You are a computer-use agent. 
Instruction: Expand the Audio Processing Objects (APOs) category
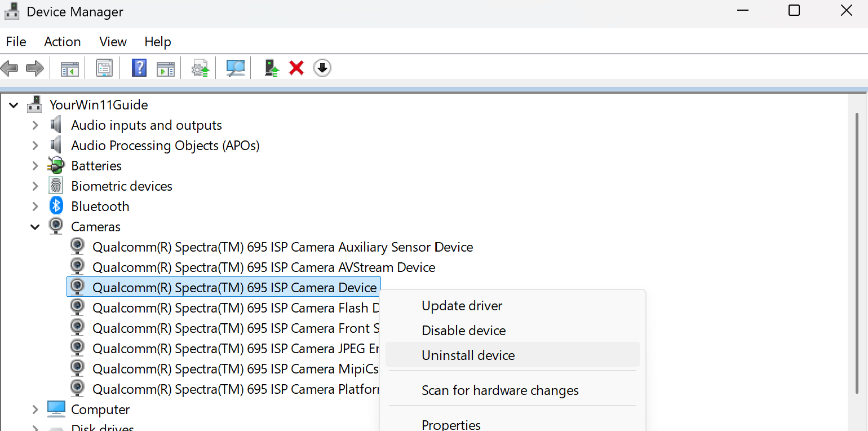click(x=35, y=146)
